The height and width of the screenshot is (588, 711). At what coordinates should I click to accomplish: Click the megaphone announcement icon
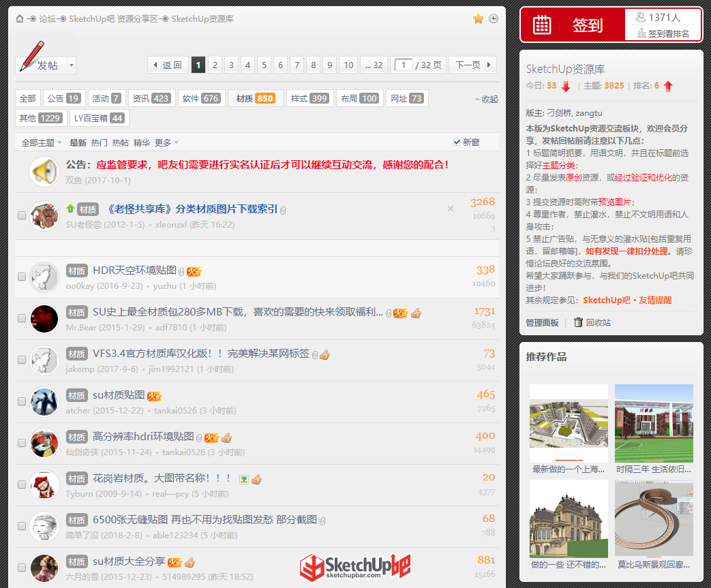(44, 172)
